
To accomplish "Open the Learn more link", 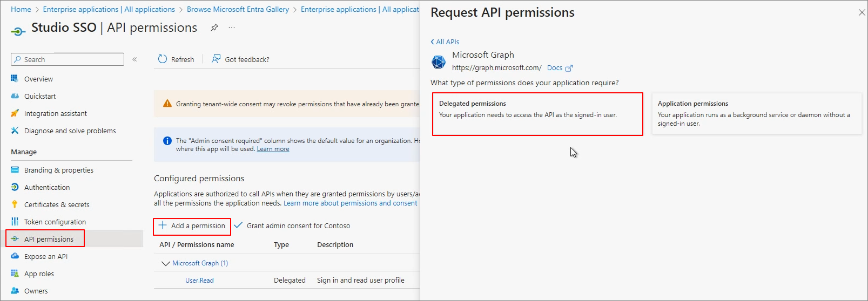I will tap(273, 149).
